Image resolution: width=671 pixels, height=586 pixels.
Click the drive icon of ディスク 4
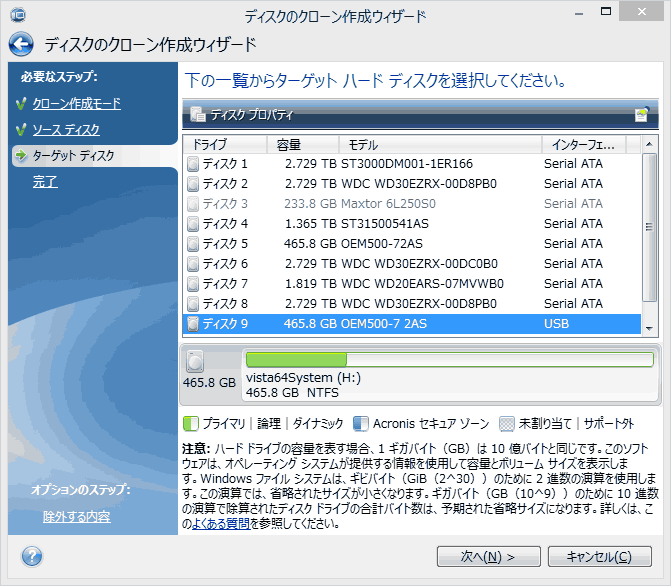pyautogui.click(x=193, y=224)
